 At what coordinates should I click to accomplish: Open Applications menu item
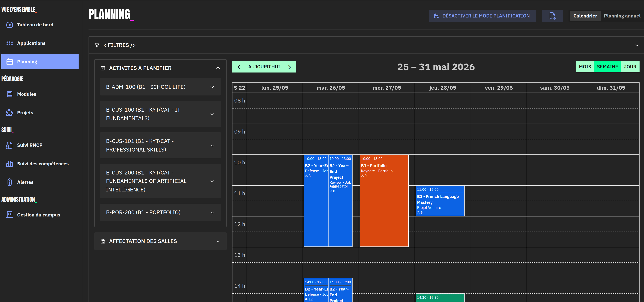(x=40, y=43)
